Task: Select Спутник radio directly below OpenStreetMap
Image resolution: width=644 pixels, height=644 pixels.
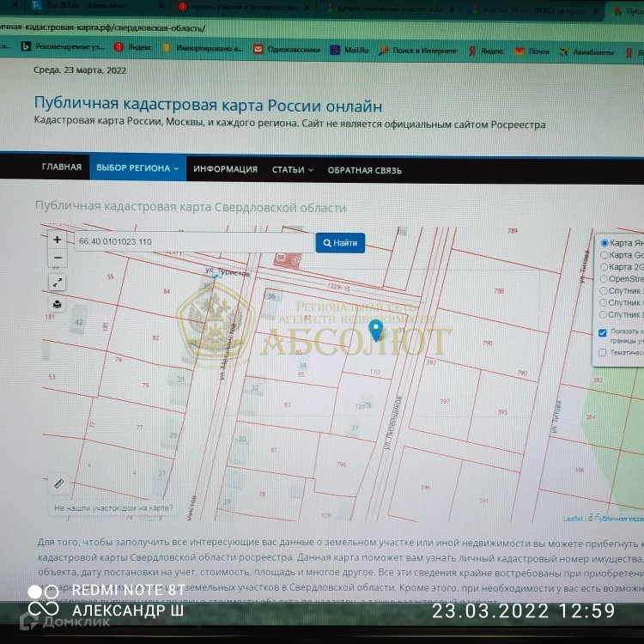Action: [x=603, y=291]
